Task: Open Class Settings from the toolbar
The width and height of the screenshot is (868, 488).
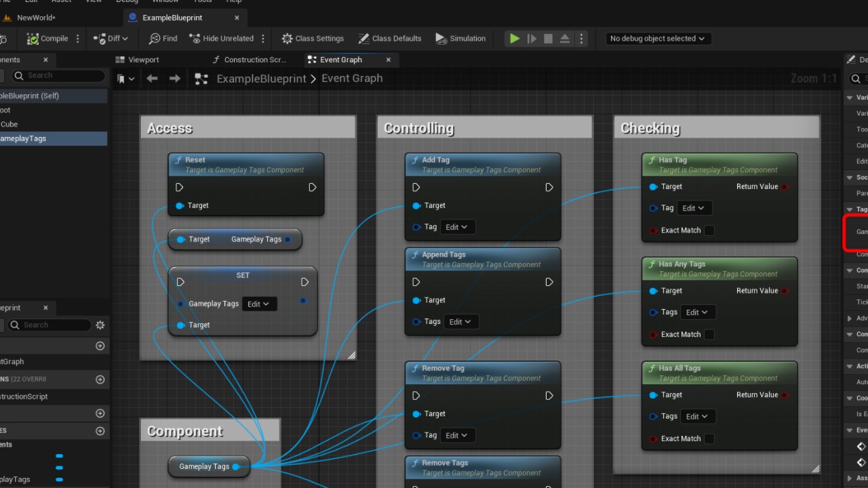Action: pos(313,39)
